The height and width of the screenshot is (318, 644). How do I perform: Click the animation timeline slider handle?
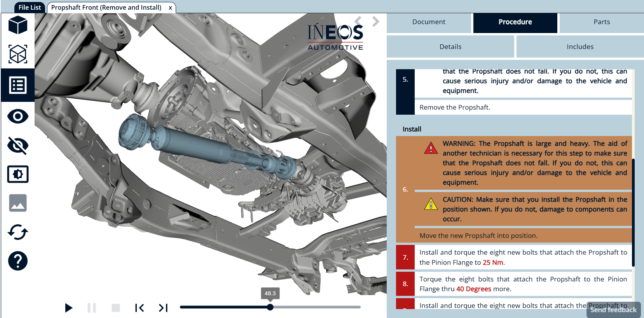point(270,307)
